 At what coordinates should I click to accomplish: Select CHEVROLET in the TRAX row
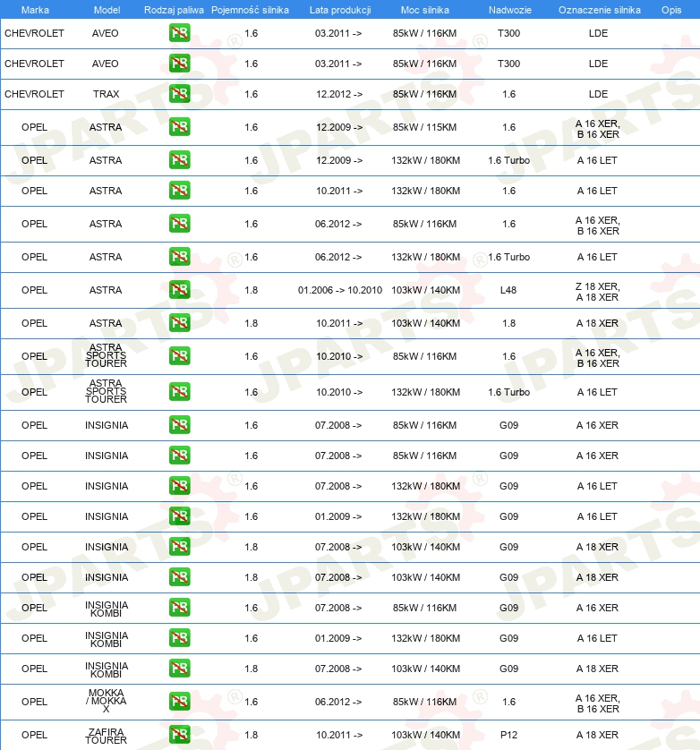coord(34,94)
